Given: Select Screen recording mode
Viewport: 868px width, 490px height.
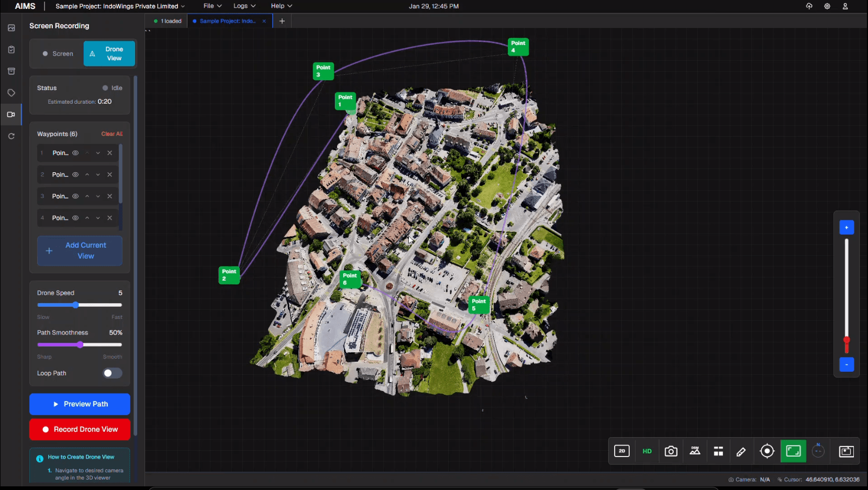Looking at the screenshot, I should [58, 53].
